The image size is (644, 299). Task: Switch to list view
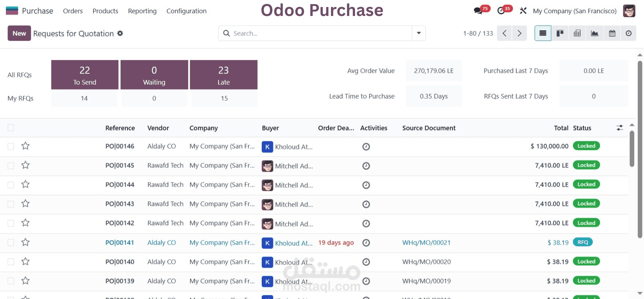click(x=543, y=33)
